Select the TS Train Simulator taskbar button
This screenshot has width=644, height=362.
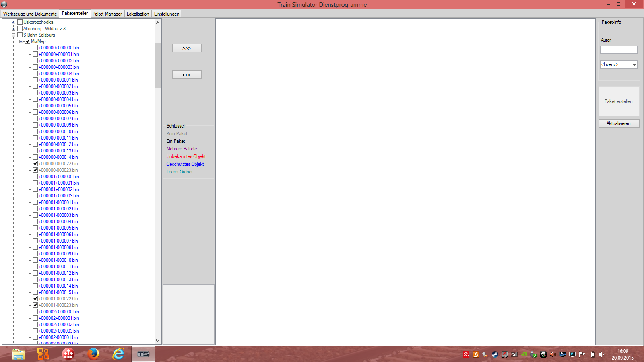point(143,354)
